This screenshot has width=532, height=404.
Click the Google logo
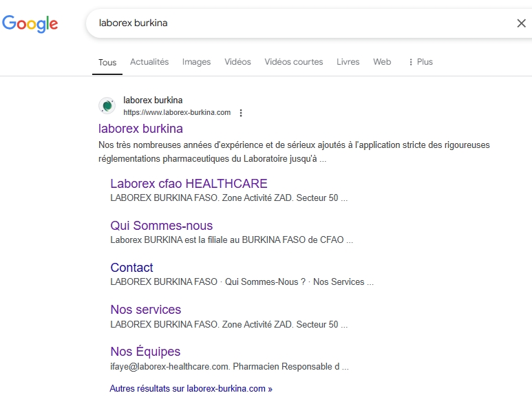pos(30,24)
